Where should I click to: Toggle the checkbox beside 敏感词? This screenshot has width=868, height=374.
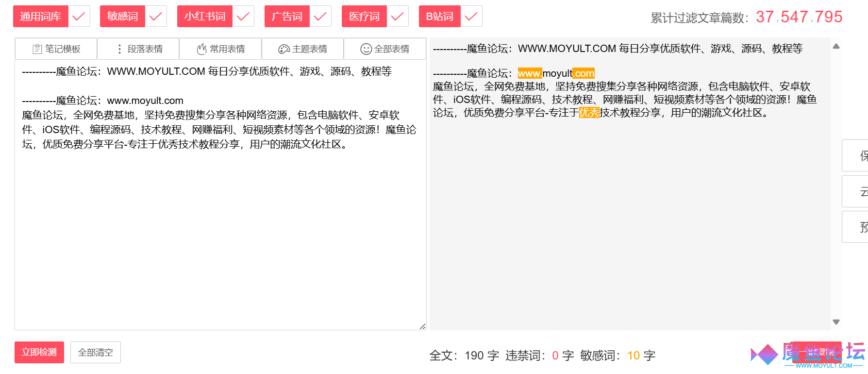(156, 17)
